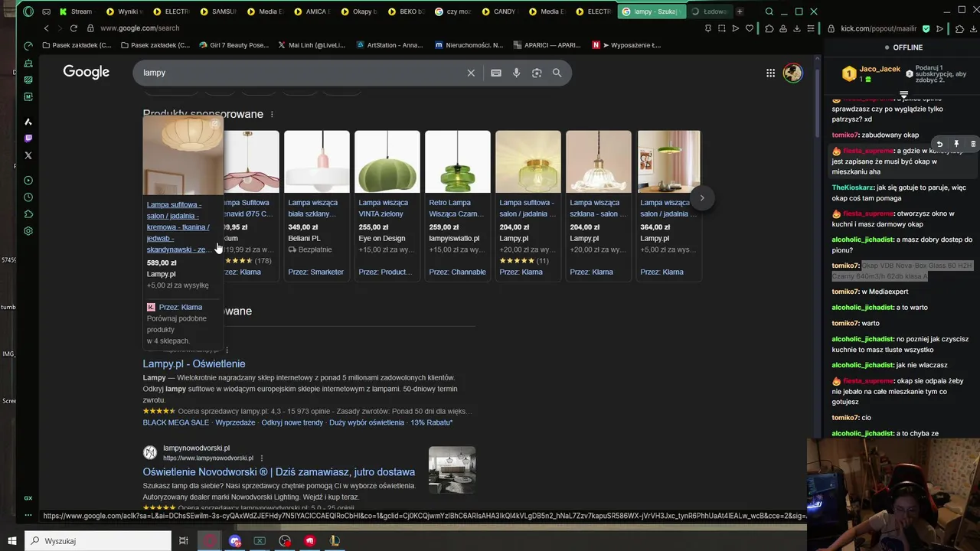Open 'Girl 7 Beauty Pose' bookmark
The width and height of the screenshot is (980, 551).
[234, 45]
